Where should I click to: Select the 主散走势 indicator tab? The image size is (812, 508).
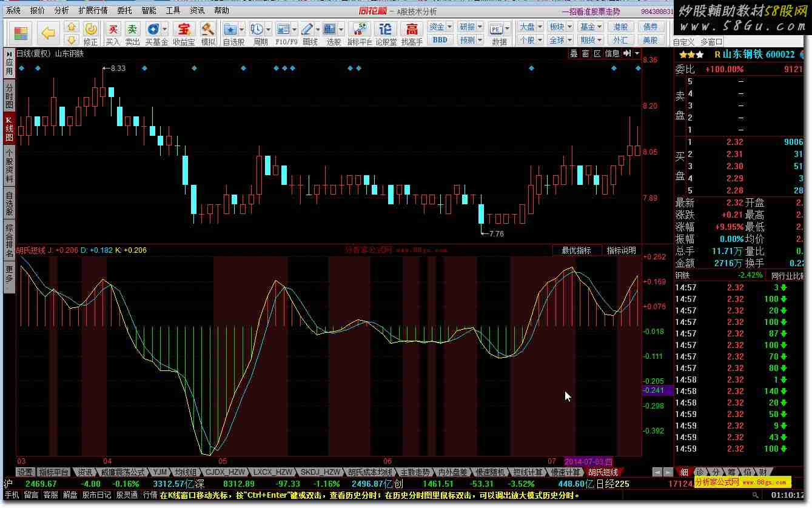tap(415, 472)
